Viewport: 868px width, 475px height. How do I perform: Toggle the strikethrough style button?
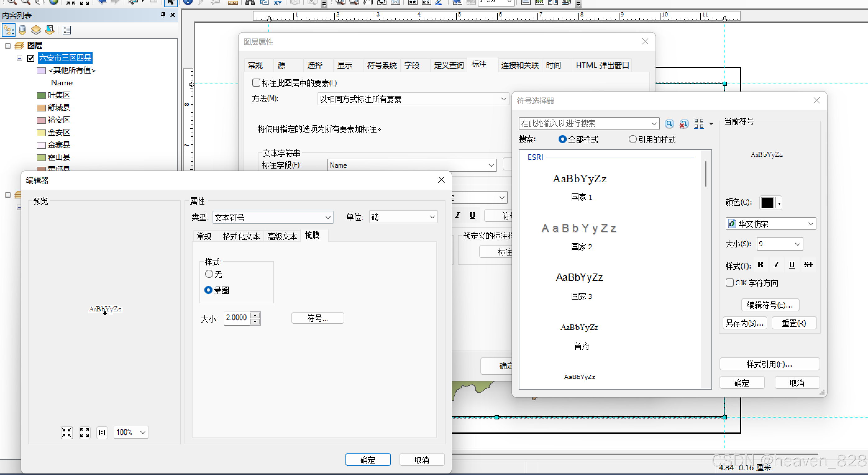pos(808,265)
